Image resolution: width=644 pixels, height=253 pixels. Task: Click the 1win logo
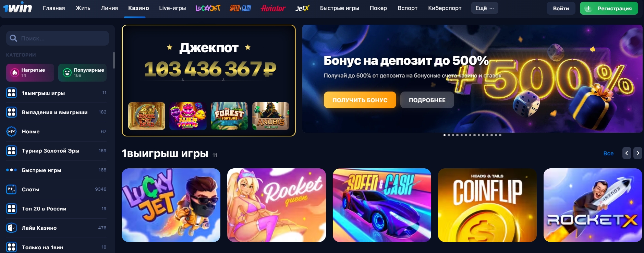point(17,8)
